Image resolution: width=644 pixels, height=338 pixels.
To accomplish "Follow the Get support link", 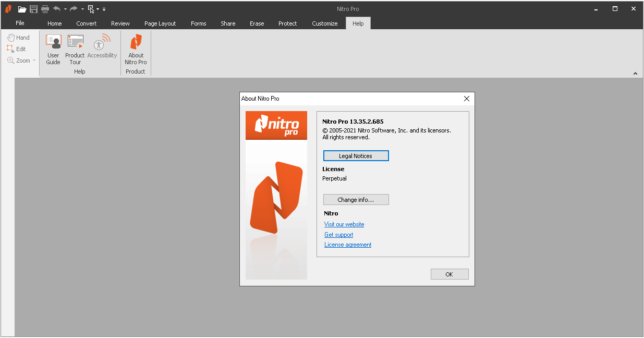I will [x=339, y=235].
